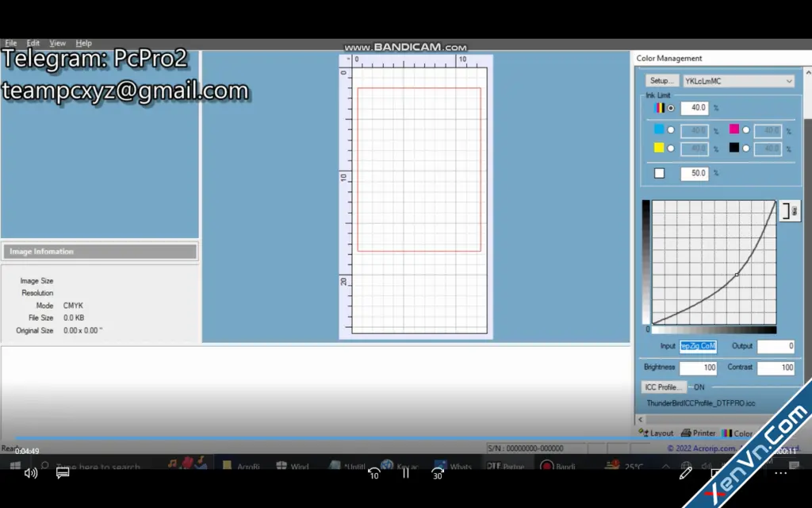812x508 pixels.
Task: Click the pencil draw icon in player
Action: coord(686,473)
